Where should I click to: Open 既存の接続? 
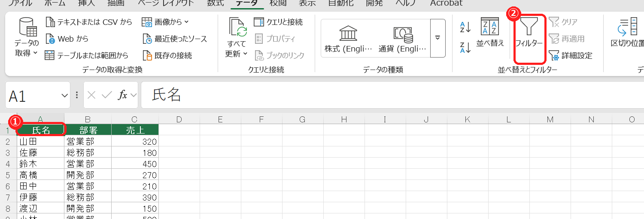(x=167, y=55)
